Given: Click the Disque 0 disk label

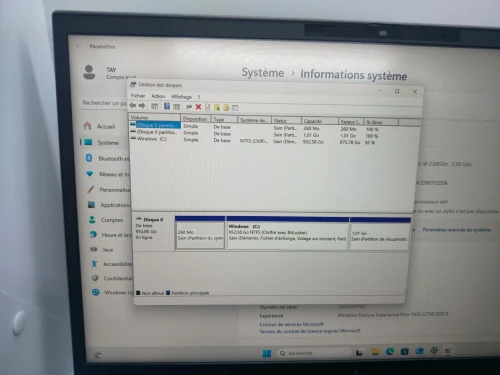Looking at the screenshot, I should 153,220.
